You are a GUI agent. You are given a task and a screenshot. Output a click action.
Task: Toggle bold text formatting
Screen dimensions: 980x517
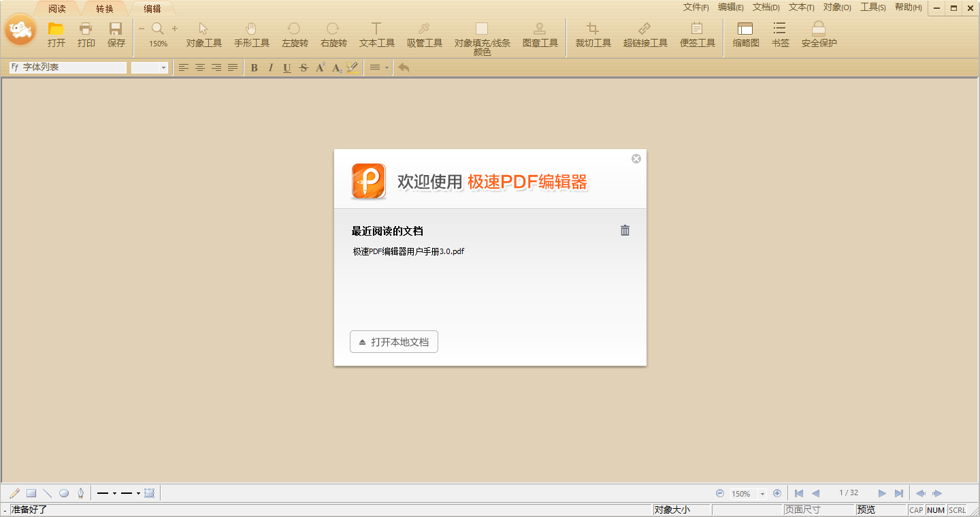click(x=253, y=67)
